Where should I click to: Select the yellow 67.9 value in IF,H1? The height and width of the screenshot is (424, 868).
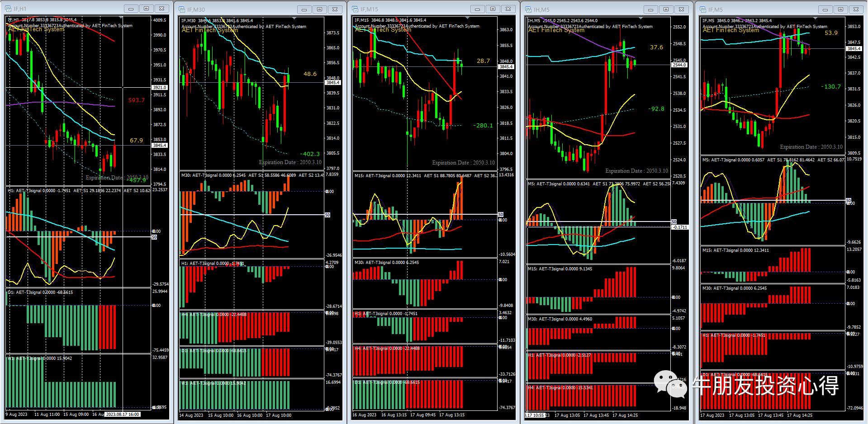click(x=137, y=141)
